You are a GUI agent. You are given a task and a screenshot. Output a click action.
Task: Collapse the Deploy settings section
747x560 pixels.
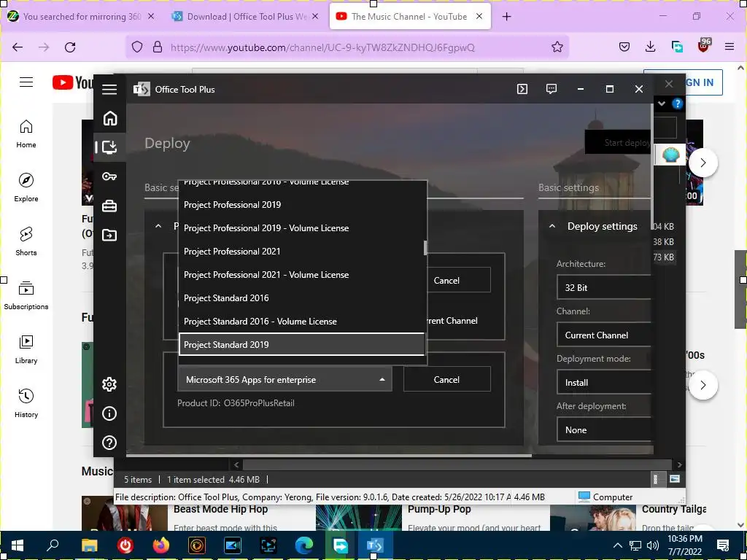(x=552, y=226)
